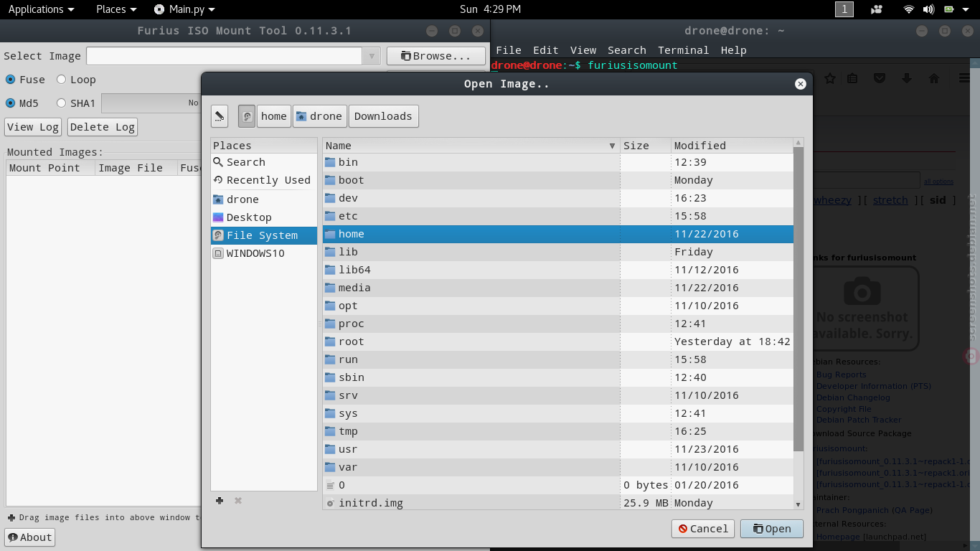
Task: Close the Open Image dialog
Action: [x=801, y=84]
